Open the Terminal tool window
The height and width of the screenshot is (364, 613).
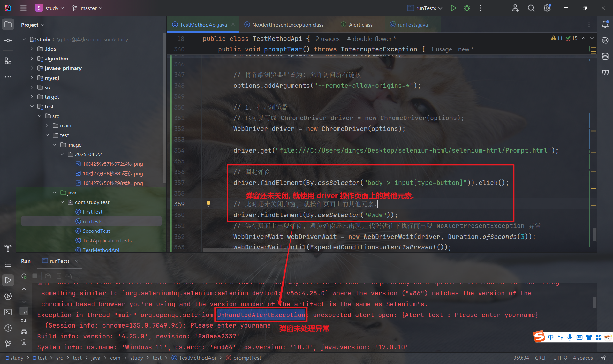8,312
